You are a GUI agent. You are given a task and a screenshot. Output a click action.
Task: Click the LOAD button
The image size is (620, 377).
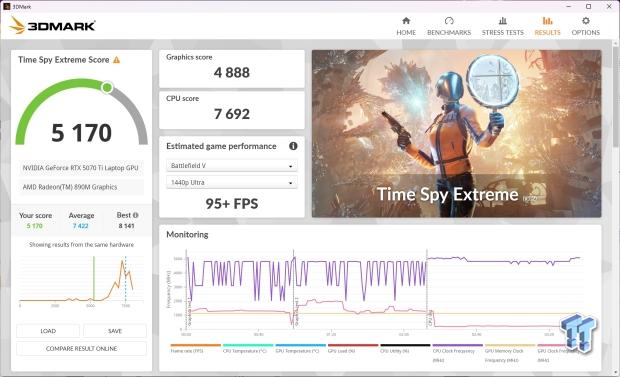click(48, 331)
